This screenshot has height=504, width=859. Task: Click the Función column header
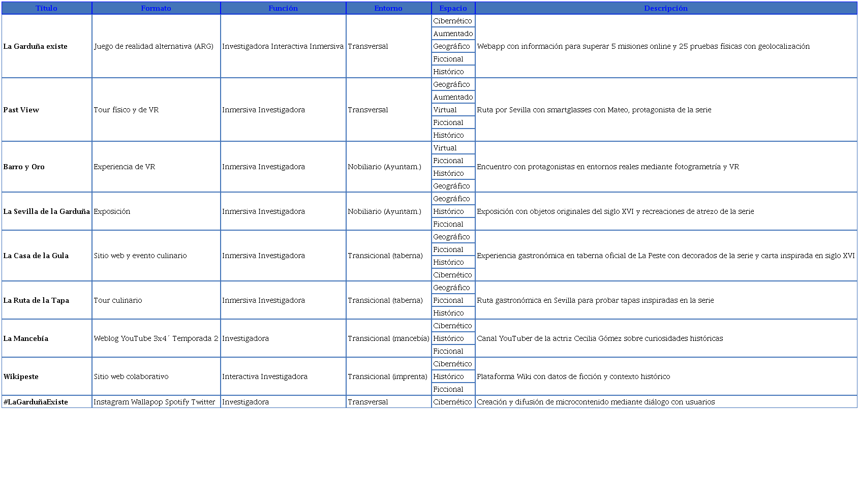(283, 8)
